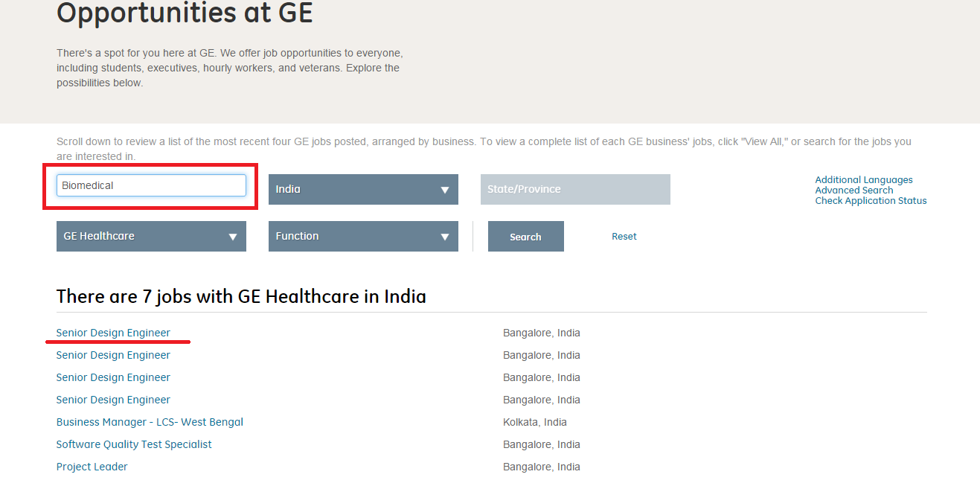This screenshot has width=980, height=486.
Task: Click the Biomedical keyword search field
Action: pyautogui.click(x=151, y=185)
